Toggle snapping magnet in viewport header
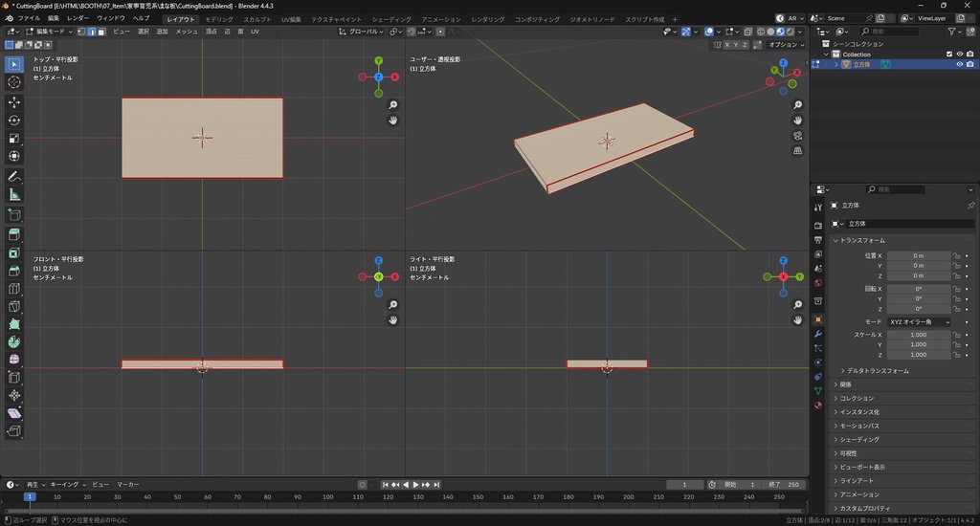Image resolution: width=980 pixels, height=526 pixels. pos(412,32)
